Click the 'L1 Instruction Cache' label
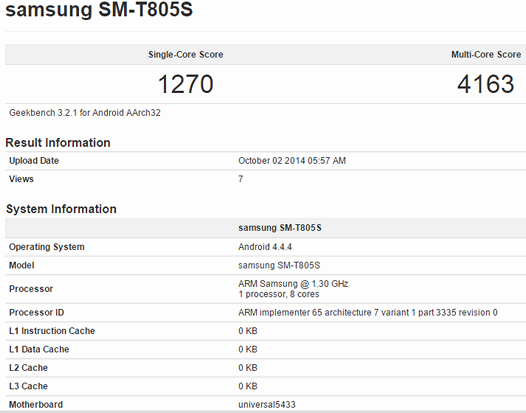Screen dimensions: 526x413 [52, 331]
